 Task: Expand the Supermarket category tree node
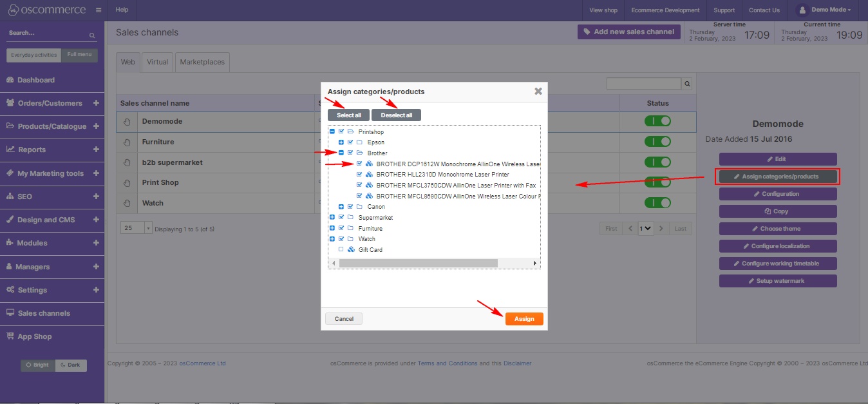click(x=332, y=218)
